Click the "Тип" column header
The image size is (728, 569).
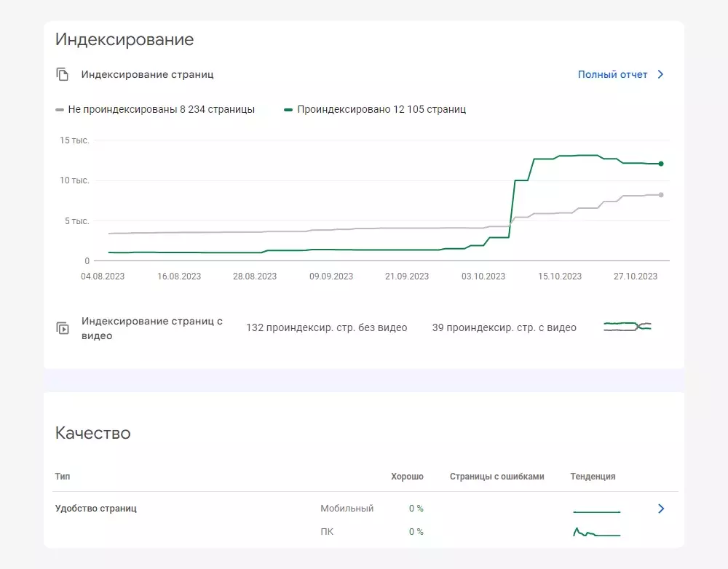(63, 477)
